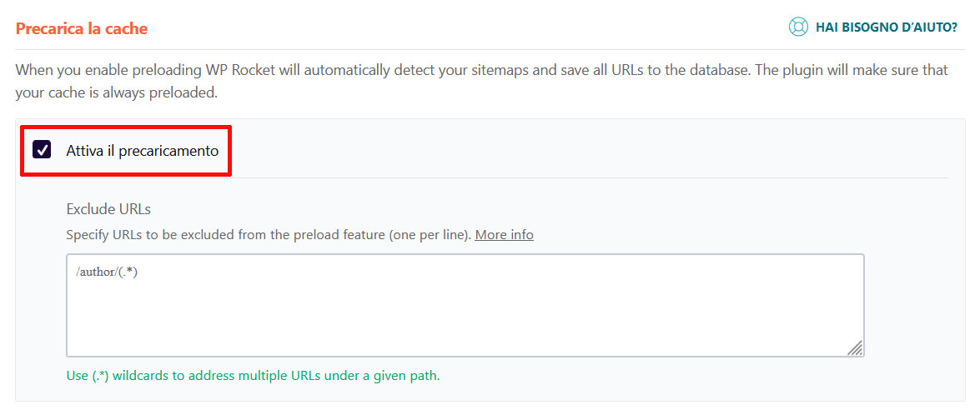This screenshot has width=980, height=420.
Task: Click the "Exclude URLs" field label
Action: click(x=108, y=208)
